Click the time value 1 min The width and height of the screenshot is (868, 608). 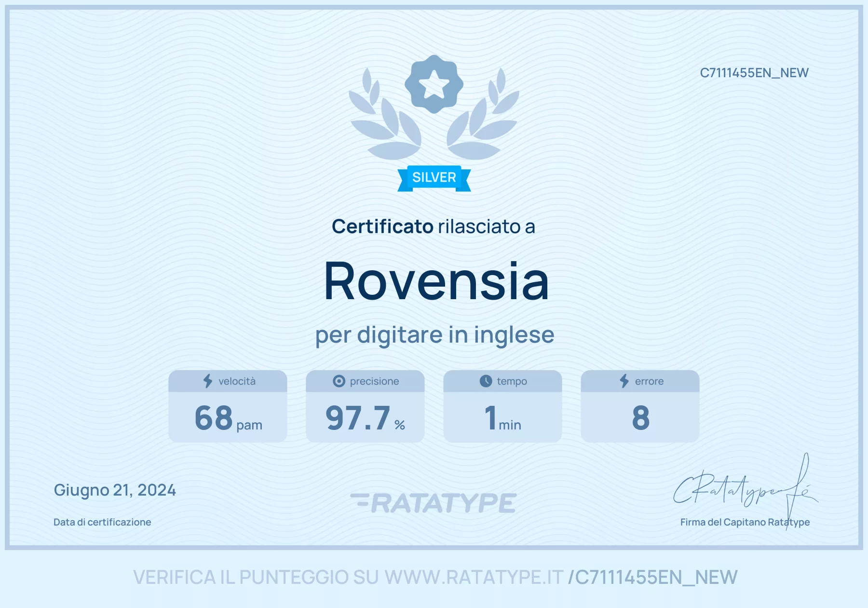click(502, 418)
